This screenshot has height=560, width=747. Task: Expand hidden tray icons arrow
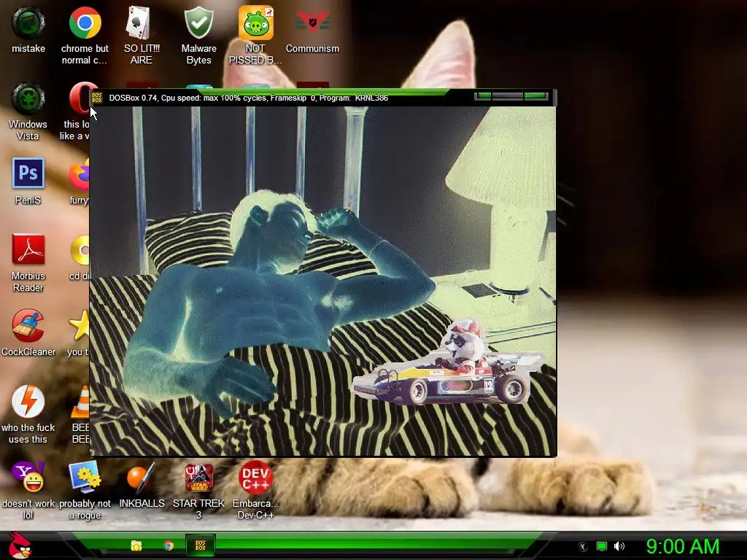(x=582, y=547)
